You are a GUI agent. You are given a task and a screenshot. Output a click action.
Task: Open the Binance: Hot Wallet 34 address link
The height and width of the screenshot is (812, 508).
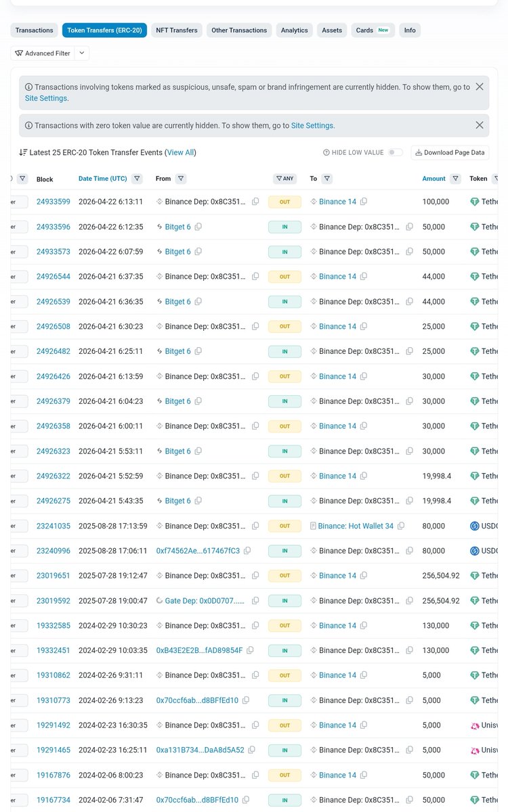(356, 526)
